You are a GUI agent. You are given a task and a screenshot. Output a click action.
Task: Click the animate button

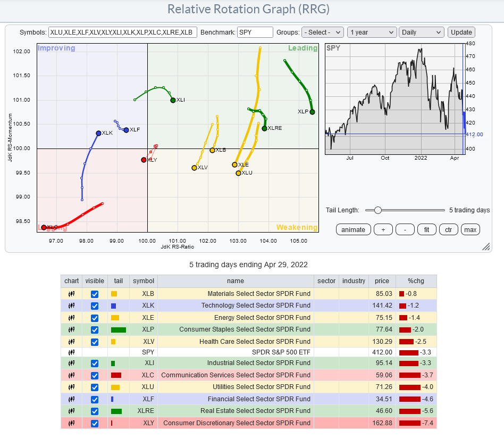coord(353,229)
